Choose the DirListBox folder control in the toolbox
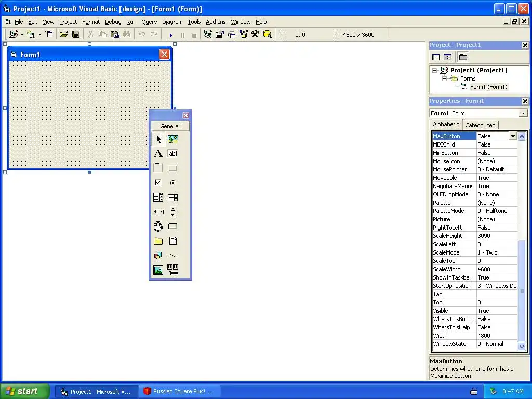532x399 pixels. pyautogui.click(x=158, y=241)
